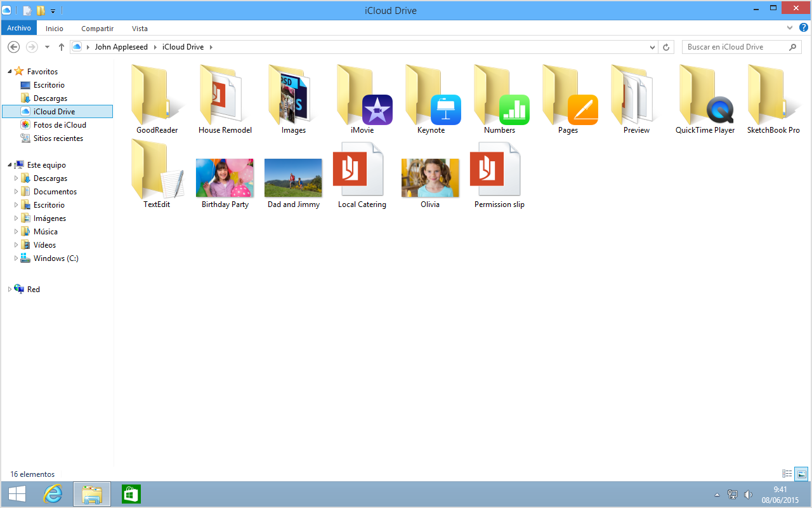Select Música in the navigation pane
Screen dimensions: 812x508
(46, 232)
